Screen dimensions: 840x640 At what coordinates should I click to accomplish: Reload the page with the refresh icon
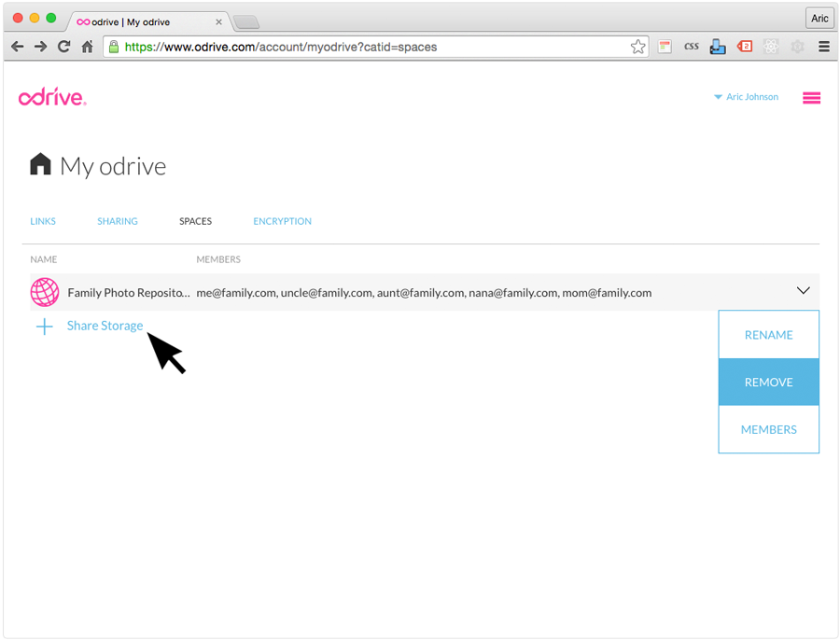coord(63,47)
